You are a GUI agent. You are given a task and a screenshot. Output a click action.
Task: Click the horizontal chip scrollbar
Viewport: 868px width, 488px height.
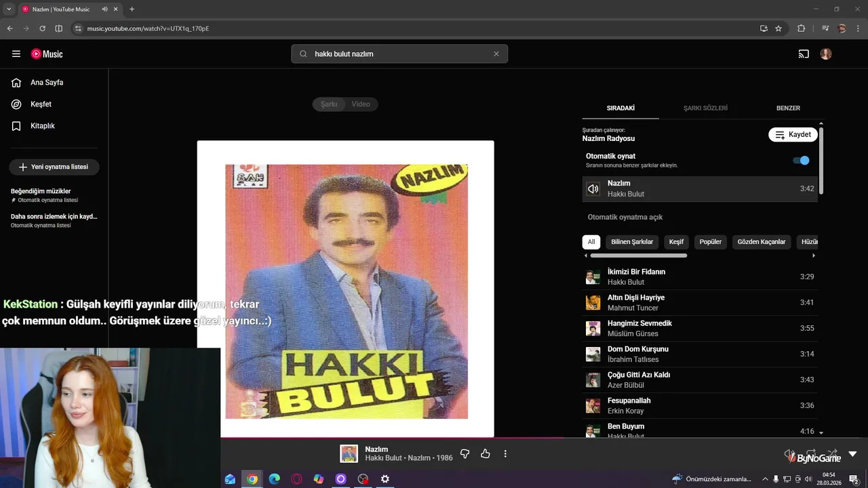tap(639, 256)
